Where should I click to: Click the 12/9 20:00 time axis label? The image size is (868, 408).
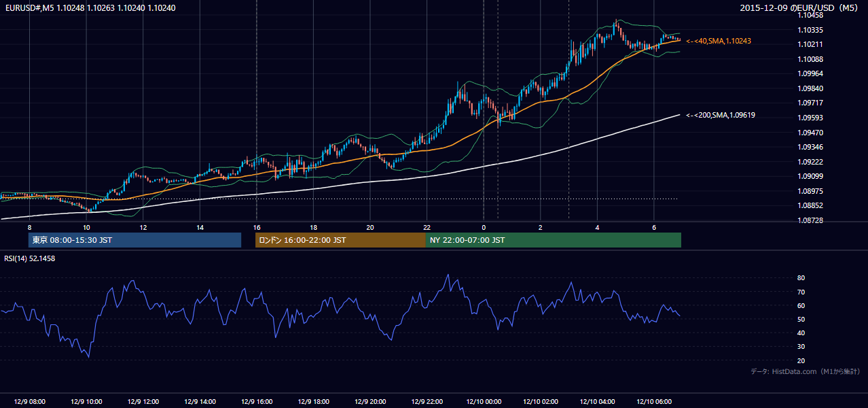369,402
